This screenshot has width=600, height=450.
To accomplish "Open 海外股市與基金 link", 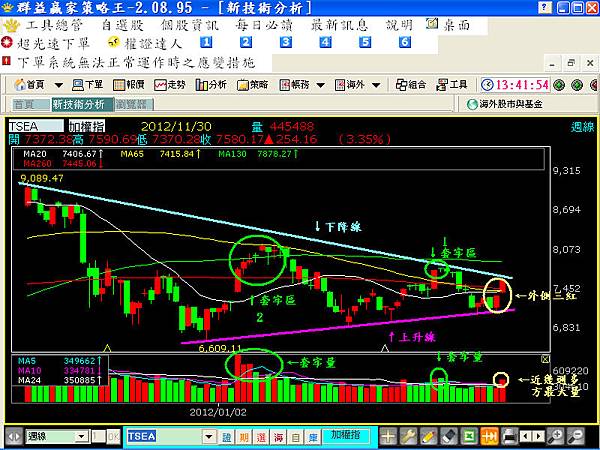I will click(x=505, y=104).
